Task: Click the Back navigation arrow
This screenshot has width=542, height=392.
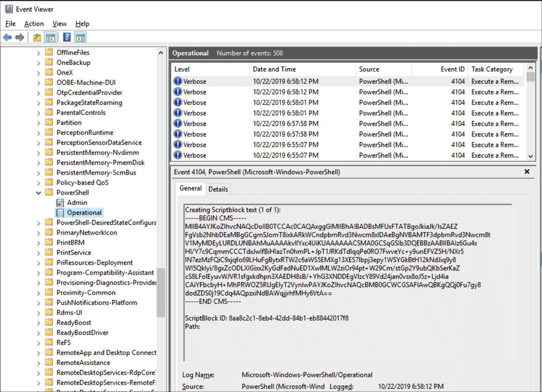Action: tap(7, 37)
